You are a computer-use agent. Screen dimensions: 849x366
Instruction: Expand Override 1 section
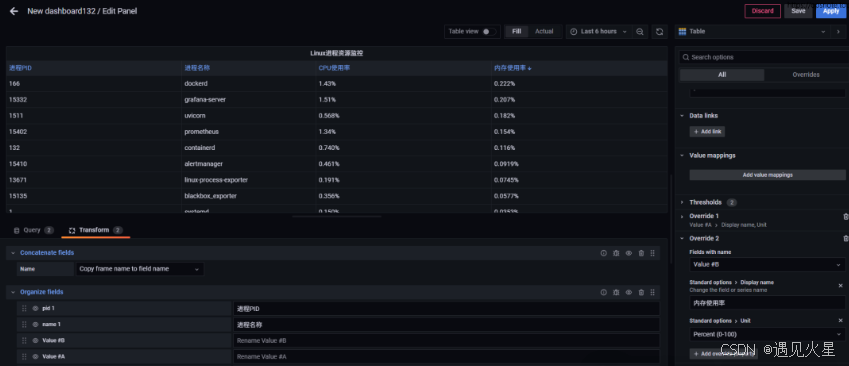click(682, 216)
